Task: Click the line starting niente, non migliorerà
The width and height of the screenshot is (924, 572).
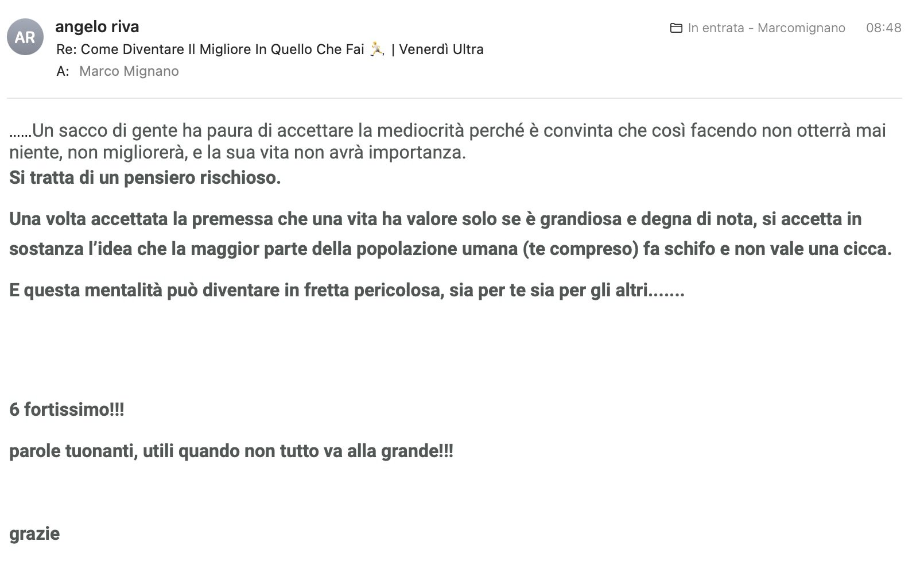Action: coord(238,153)
